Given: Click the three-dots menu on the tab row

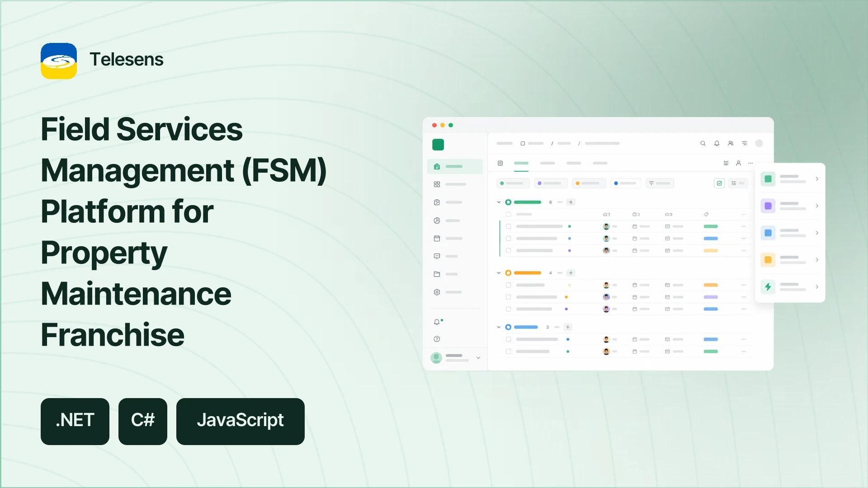Looking at the screenshot, I should coord(750,163).
